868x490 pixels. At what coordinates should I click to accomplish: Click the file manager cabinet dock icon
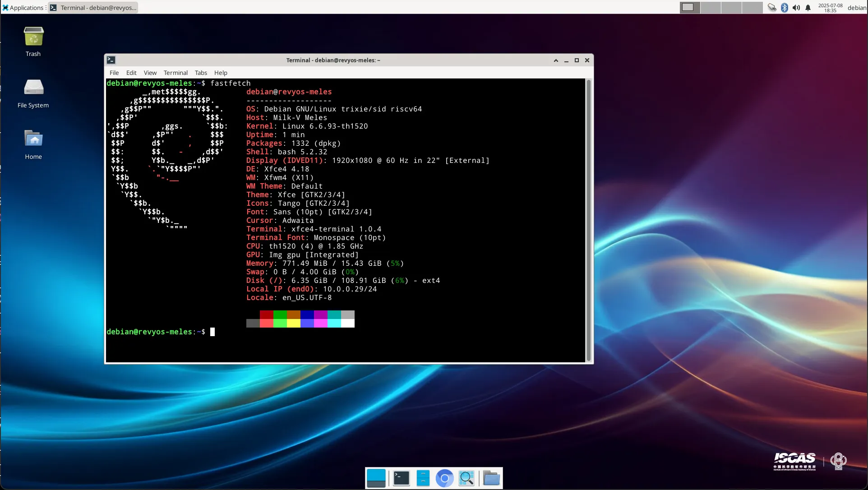423,478
